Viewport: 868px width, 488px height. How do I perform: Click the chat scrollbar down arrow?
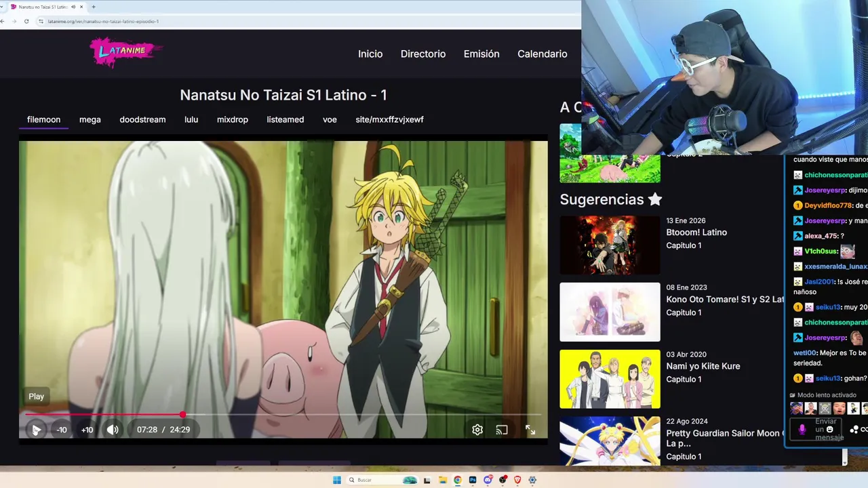(x=845, y=462)
